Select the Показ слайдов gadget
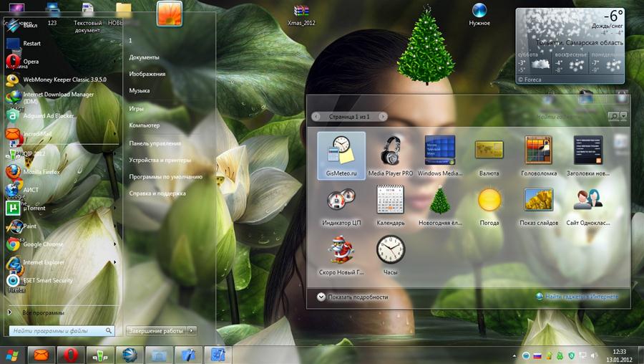Image resolution: width=644 pixels, height=364 pixels. 538,204
